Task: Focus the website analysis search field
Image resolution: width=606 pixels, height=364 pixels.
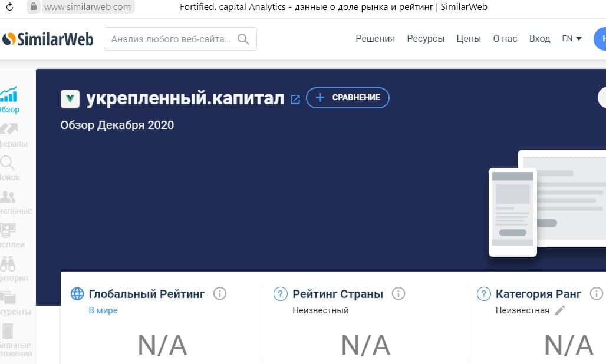Action: tap(180, 39)
